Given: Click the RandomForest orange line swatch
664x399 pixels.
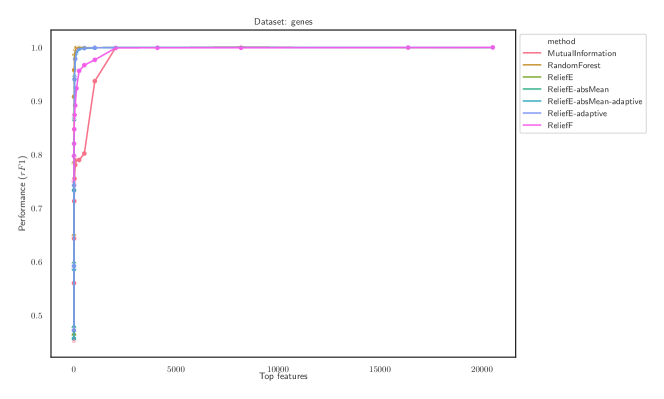Looking at the screenshot, I should coord(532,65).
